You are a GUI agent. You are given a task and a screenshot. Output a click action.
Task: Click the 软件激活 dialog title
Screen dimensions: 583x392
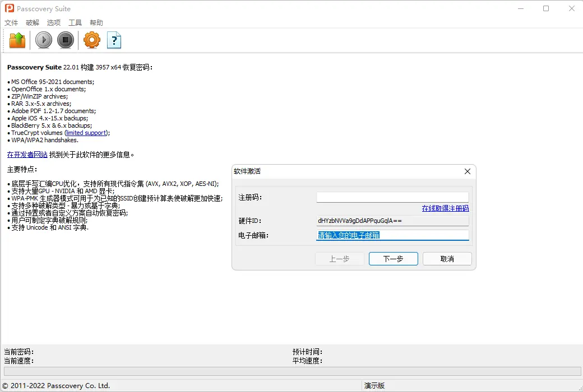247,171
